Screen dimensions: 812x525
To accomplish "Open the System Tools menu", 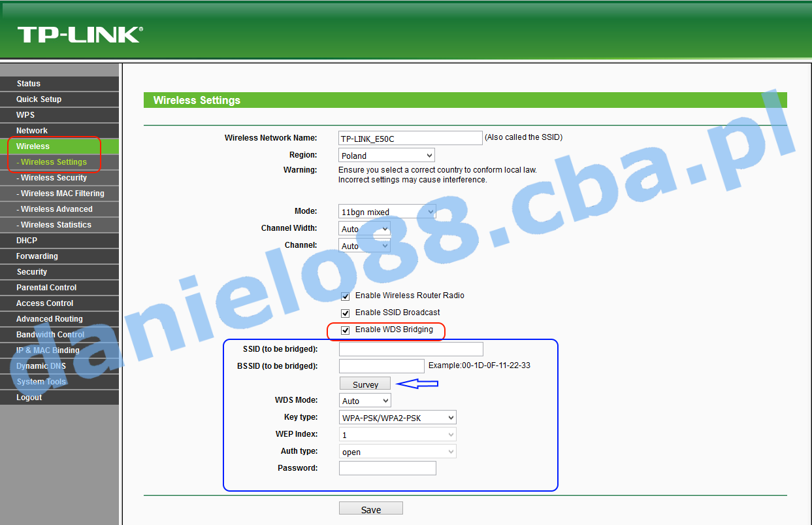I will 59,382.
